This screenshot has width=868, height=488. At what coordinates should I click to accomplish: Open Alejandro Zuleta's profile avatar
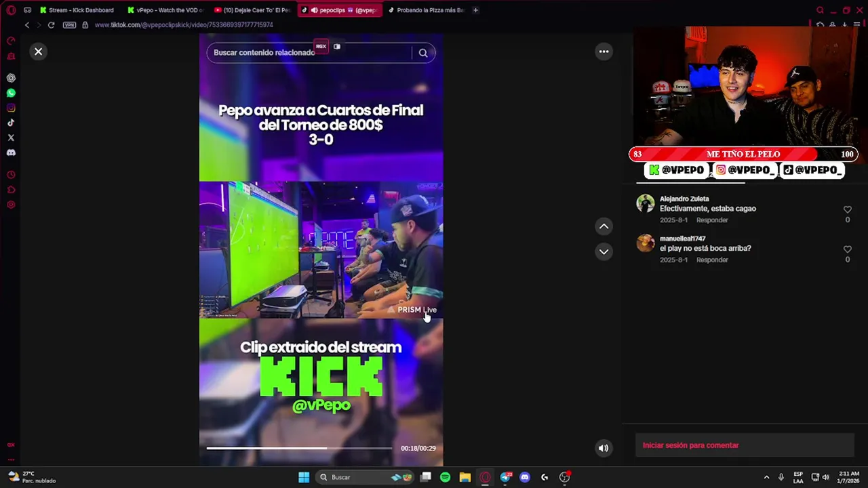click(x=646, y=203)
